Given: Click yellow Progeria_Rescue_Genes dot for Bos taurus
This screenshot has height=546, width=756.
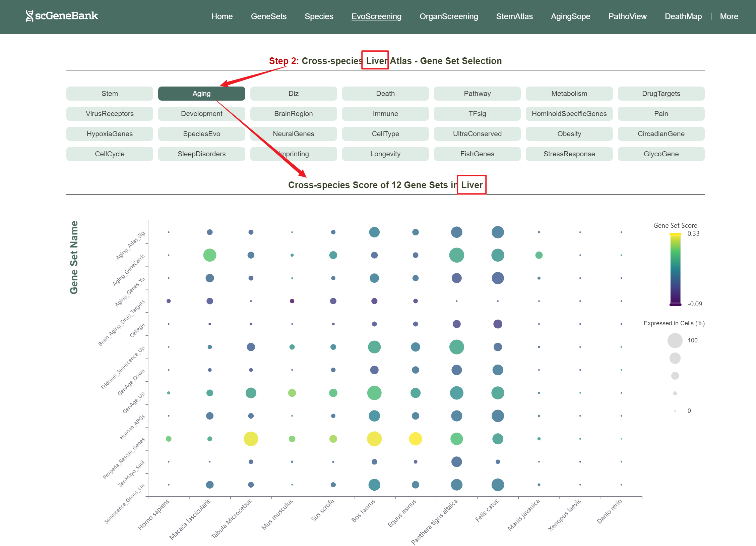Looking at the screenshot, I should [x=374, y=439].
